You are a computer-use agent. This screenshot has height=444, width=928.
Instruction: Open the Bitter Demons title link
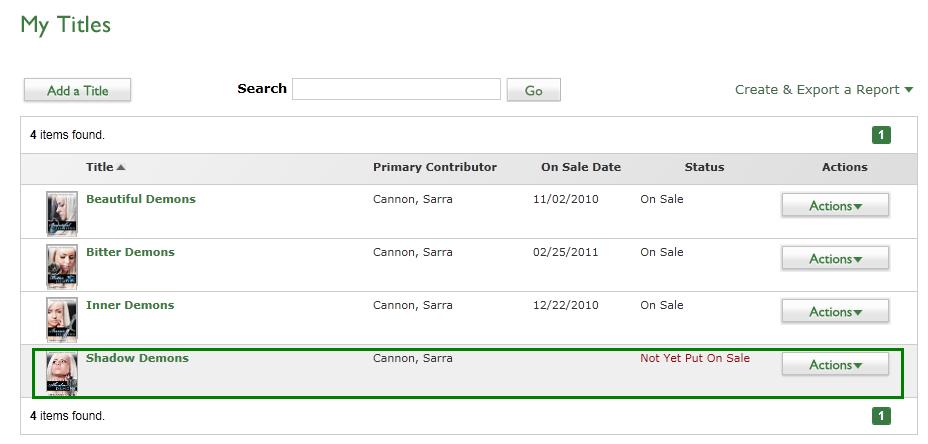(130, 252)
